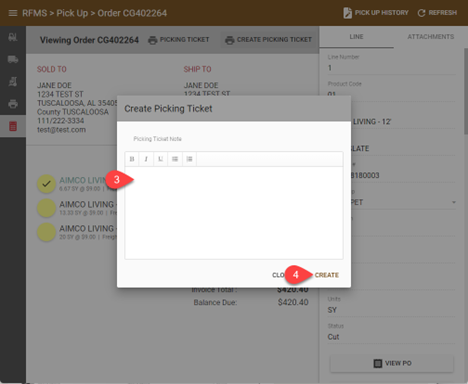This screenshot has width=468, height=384.
Task: Switch to the Line tab
Action: click(356, 37)
